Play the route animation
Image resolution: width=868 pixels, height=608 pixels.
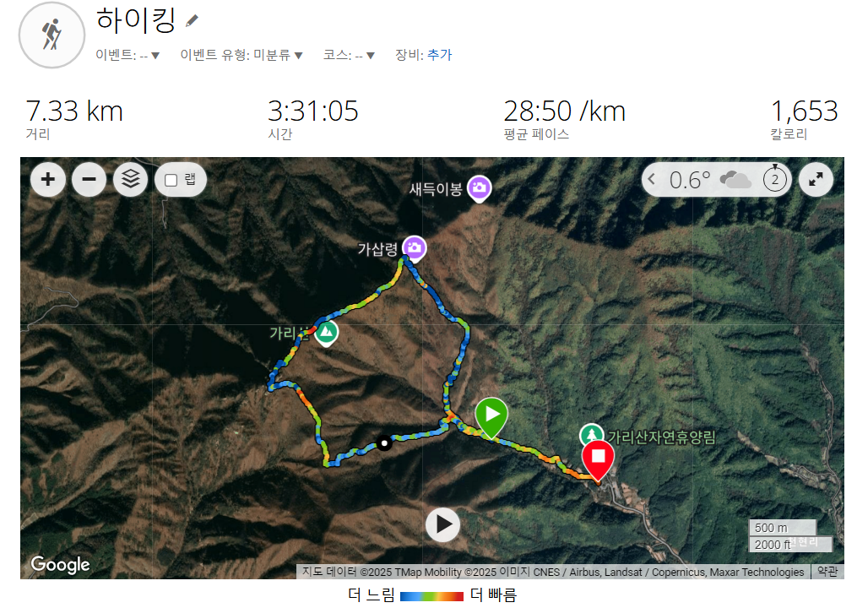[x=442, y=524]
